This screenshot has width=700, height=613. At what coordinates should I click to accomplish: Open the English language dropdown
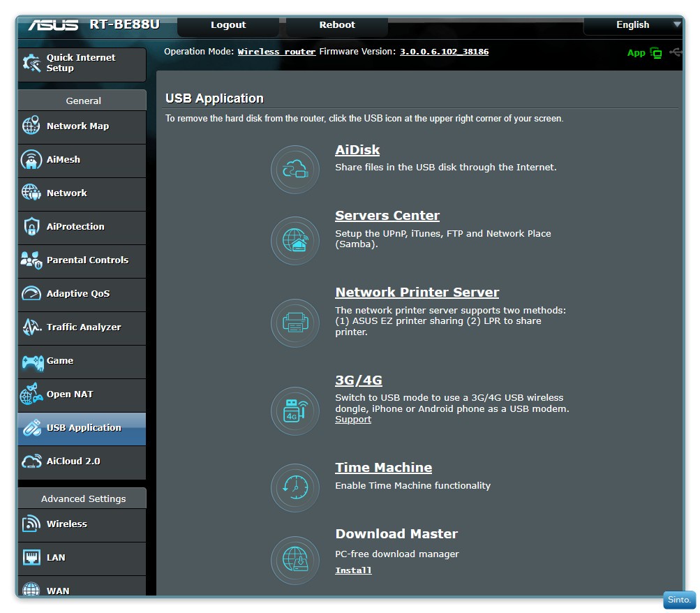pos(632,25)
